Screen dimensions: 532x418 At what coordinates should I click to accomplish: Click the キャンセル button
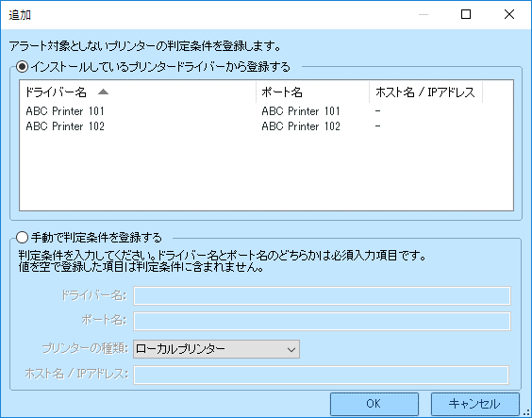point(475,404)
